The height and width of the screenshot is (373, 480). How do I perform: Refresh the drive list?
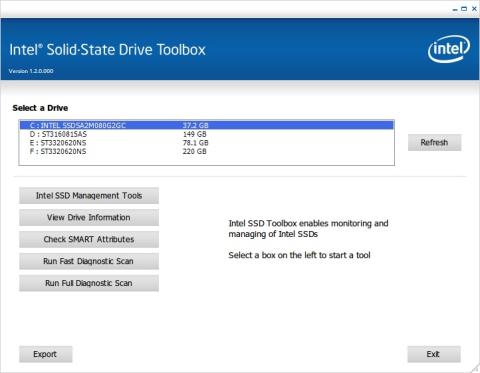click(434, 143)
